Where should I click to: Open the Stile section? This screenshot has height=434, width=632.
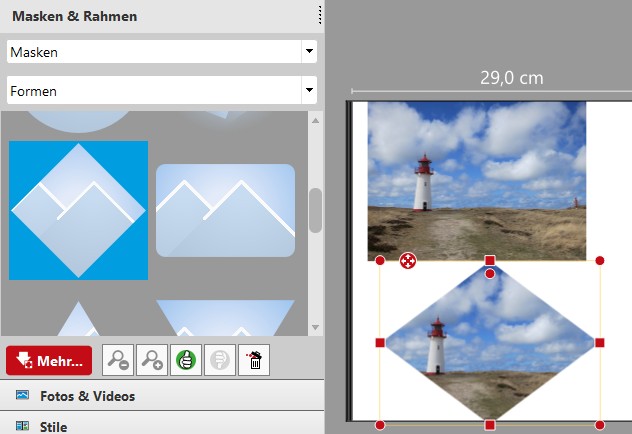point(162,423)
